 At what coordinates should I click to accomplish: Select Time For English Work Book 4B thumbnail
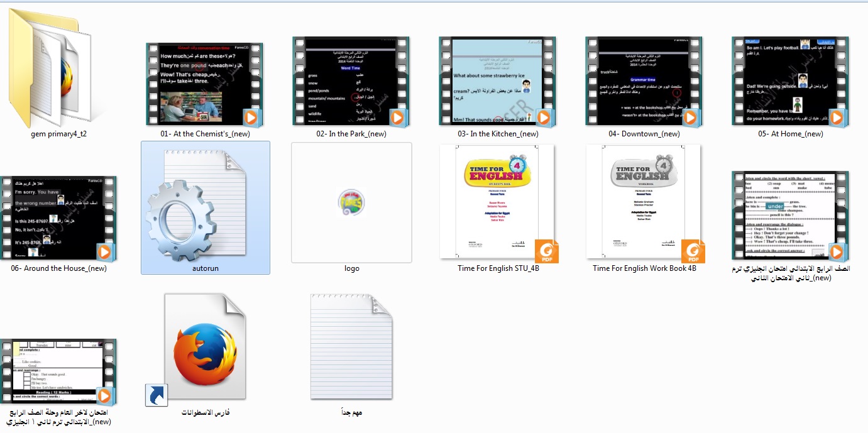(x=644, y=202)
